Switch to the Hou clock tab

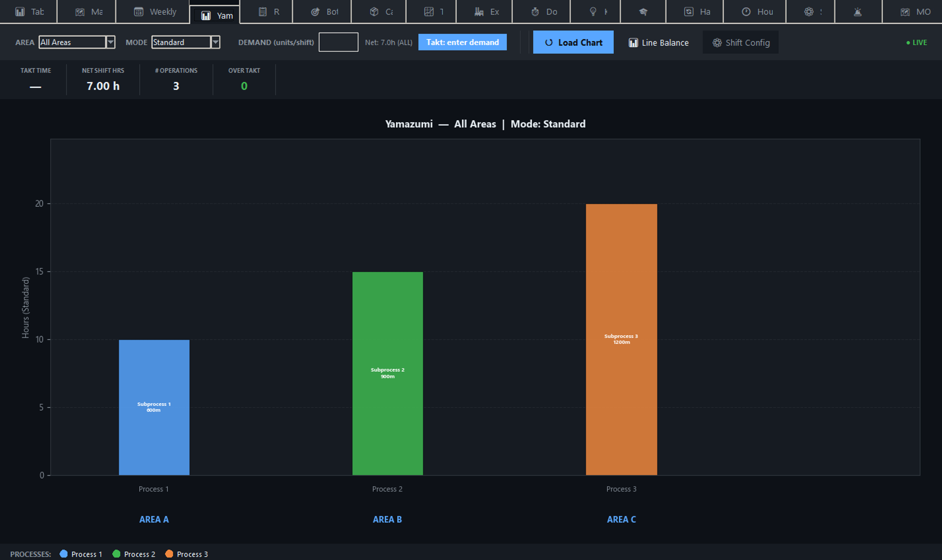coord(755,12)
